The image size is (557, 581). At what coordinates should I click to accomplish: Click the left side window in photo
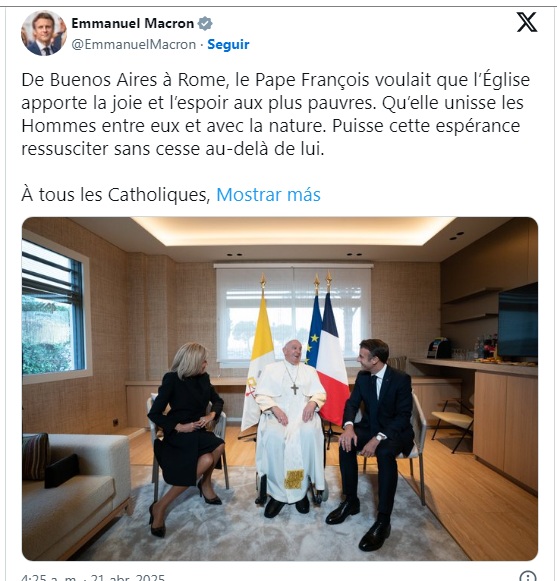tap(54, 308)
